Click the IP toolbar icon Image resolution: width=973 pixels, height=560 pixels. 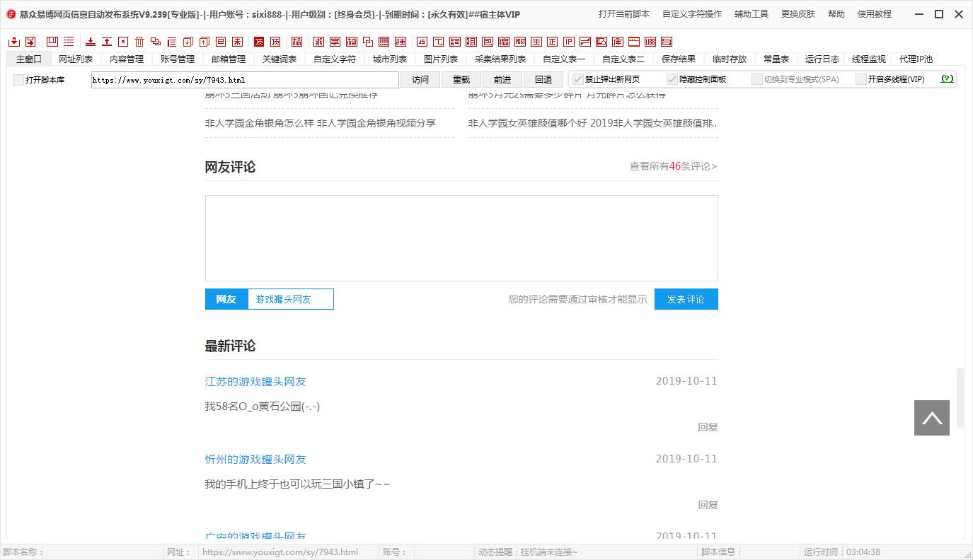pos(569,42)
